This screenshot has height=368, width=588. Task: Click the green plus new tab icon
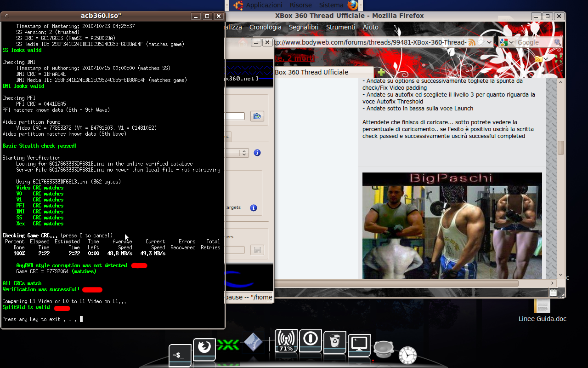coord(381,72)
